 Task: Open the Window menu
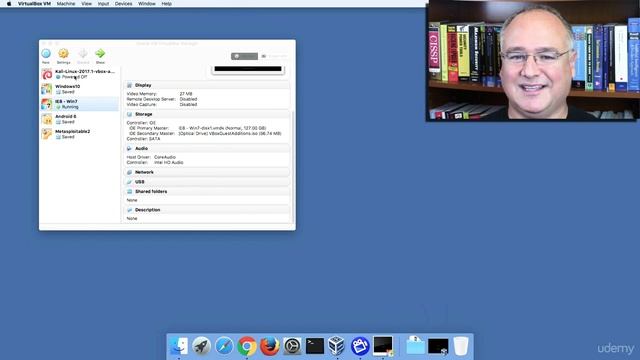click(x=147, y=4)
